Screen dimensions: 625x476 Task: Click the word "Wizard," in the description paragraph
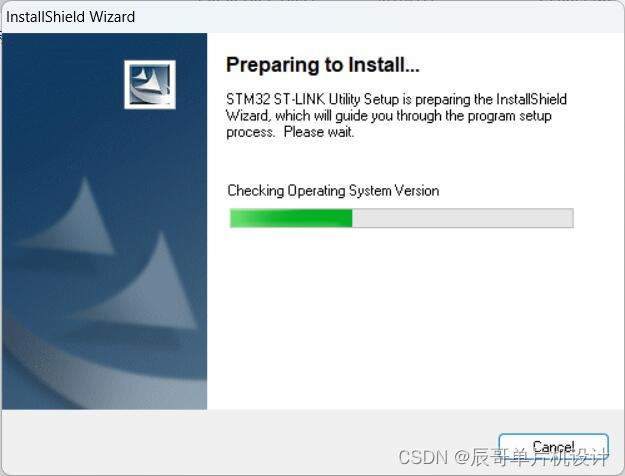[x=248, y=116]
